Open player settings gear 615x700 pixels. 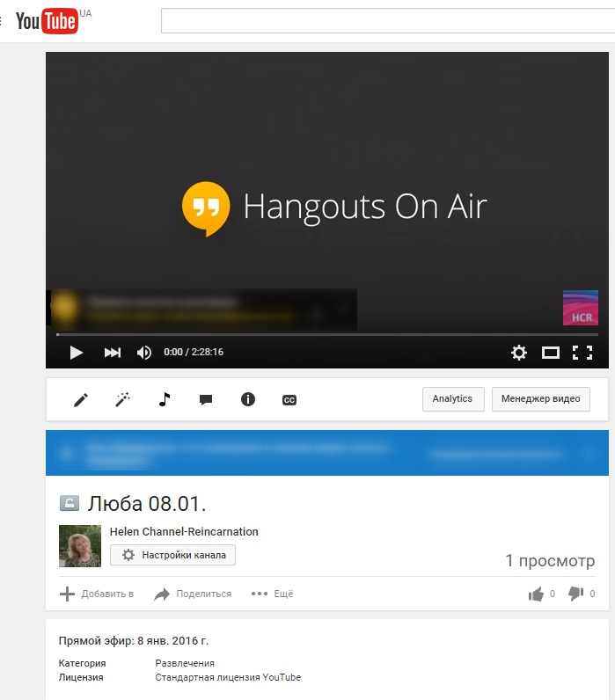point(519,353)
